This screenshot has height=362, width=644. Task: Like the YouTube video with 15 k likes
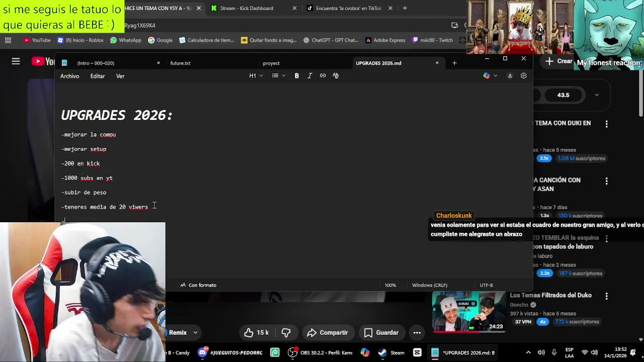(257, 332)
